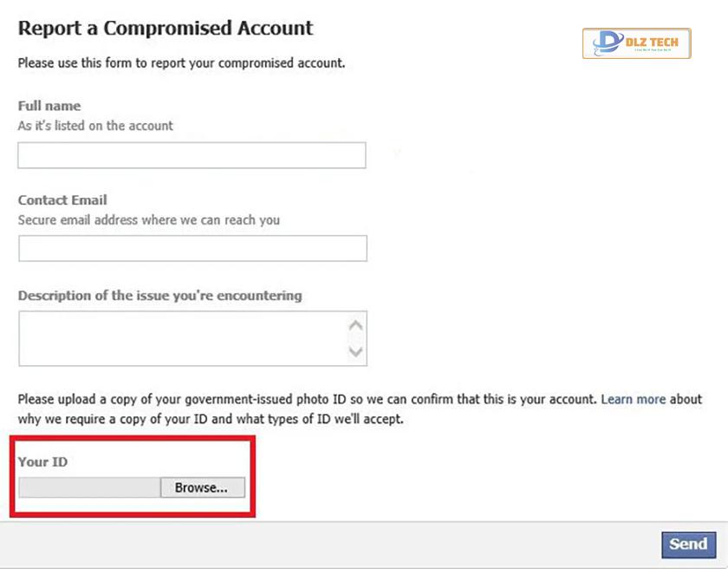Viewport: 728px width, 569px height.
Task: Click the 'Please use this form' intro text
Action: [181, 62]
